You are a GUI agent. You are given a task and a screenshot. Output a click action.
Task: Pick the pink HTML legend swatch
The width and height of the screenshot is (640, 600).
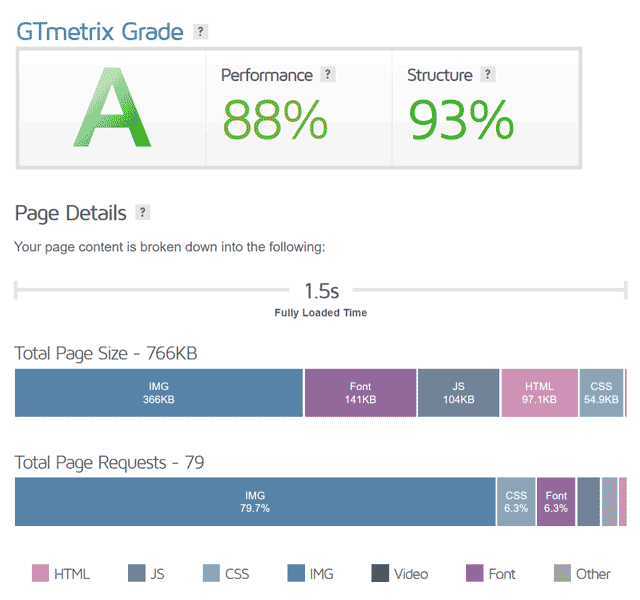point(40,573)
